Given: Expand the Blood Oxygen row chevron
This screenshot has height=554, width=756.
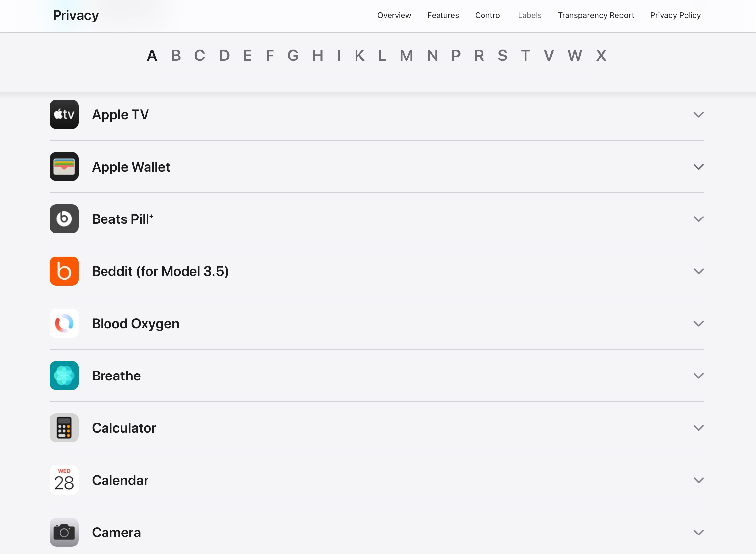Looking at the screenshot, I should pos(698,324).
